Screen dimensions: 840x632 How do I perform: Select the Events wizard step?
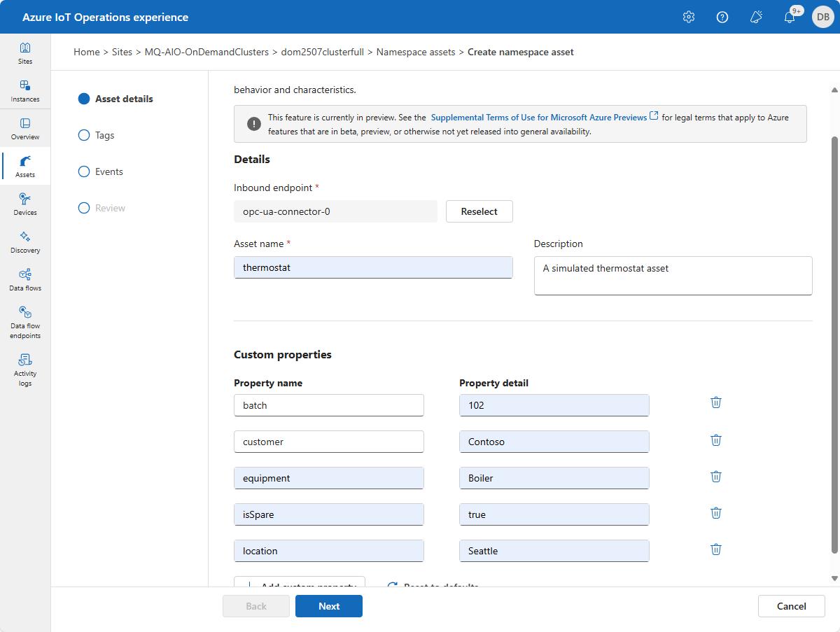(108, 171)
